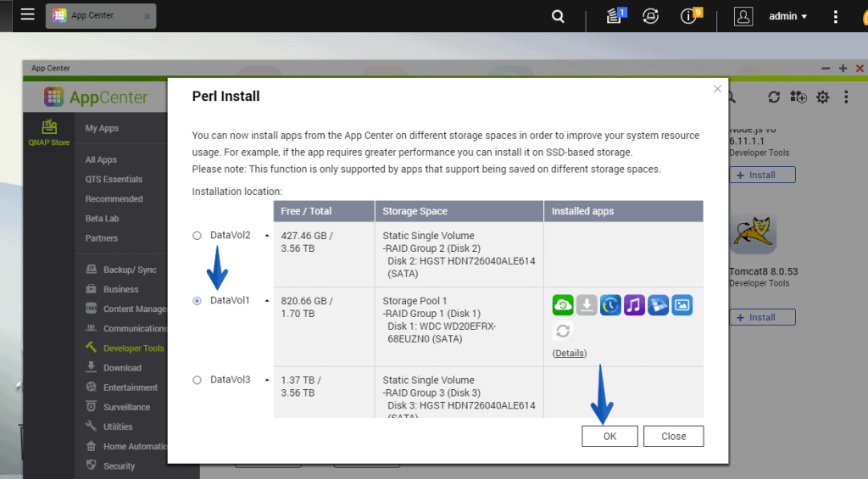Select Developer Tools in the sidebar
Viewport: 868px width, 479px height.
click(133, 348)
